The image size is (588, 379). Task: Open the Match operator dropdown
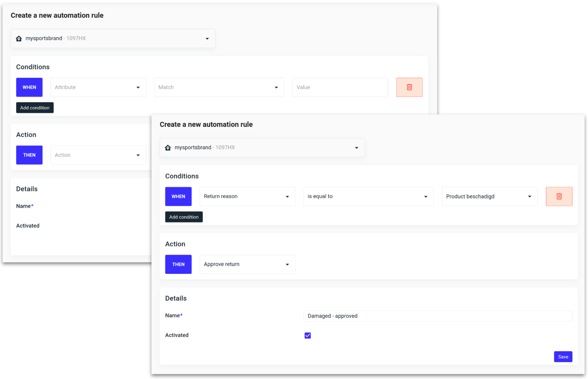tap(219, 87)
